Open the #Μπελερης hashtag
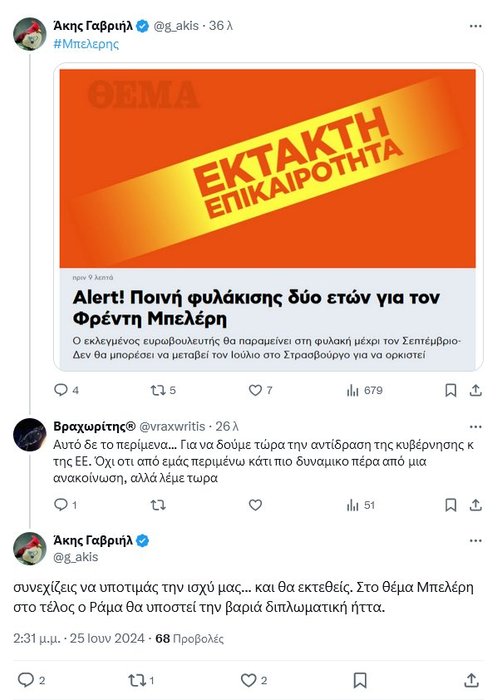The image size is (497, 700). pos(86,44)
